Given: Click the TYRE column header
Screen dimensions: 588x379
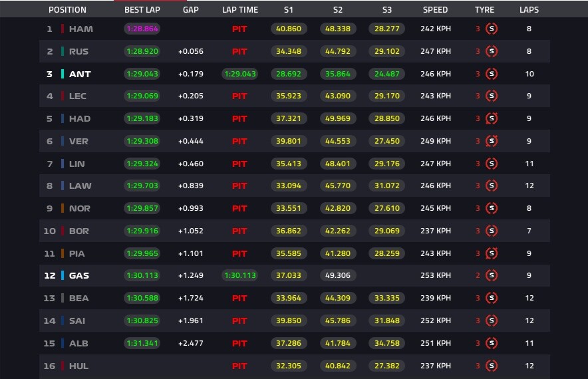Looking at the screenshot, I should click(484, 10).
